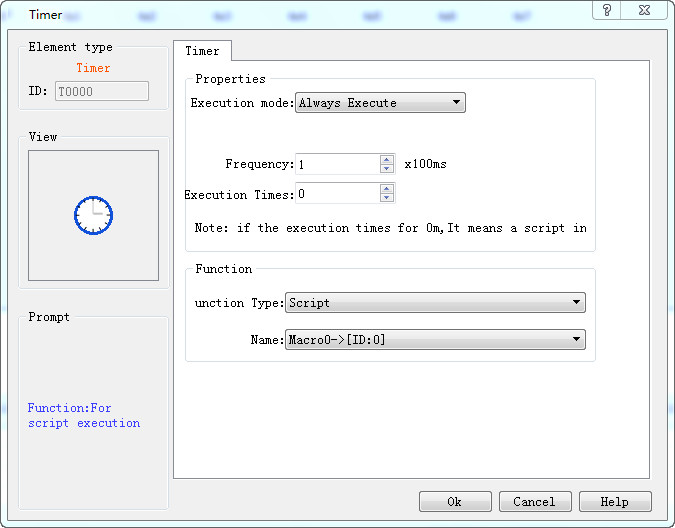675x528 pixels.
Task: Click the note about execution times
Action: click(390, 228)
